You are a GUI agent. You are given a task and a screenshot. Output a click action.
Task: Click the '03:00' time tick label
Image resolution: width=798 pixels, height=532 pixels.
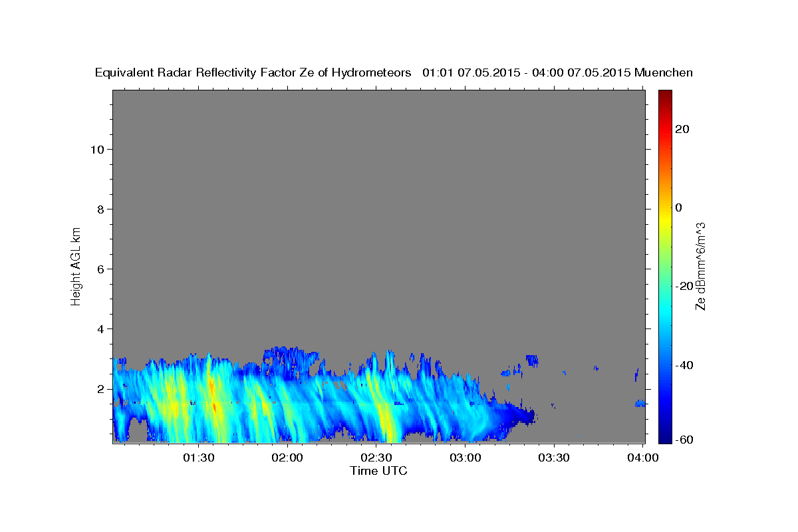(x=465, y=458)
